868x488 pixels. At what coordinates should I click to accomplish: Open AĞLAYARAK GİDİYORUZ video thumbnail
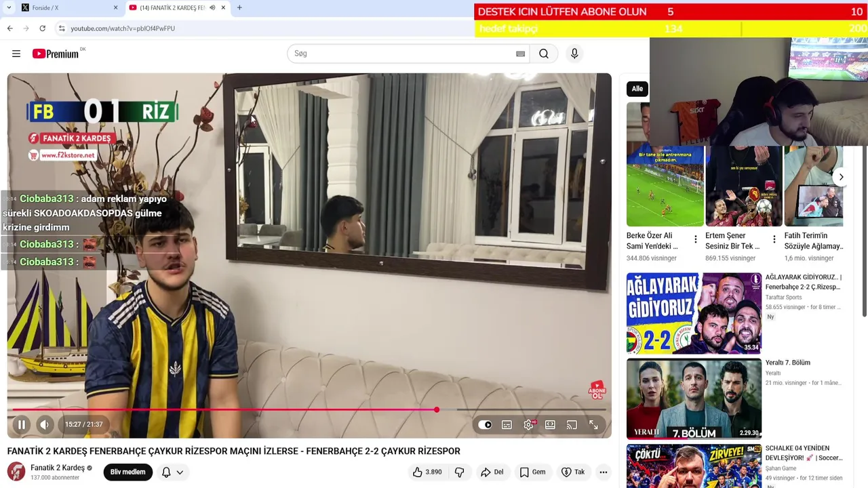(694, 313)
